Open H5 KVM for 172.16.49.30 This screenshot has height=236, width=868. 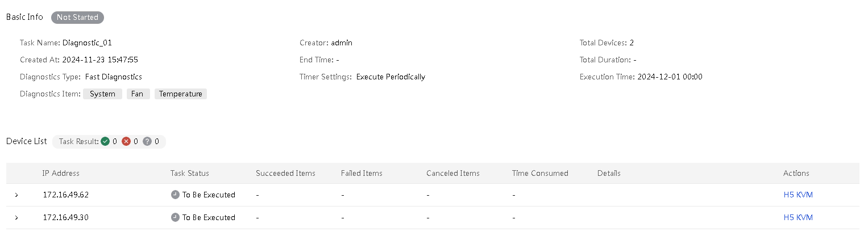pyautogui.click(x=798, y=217)
